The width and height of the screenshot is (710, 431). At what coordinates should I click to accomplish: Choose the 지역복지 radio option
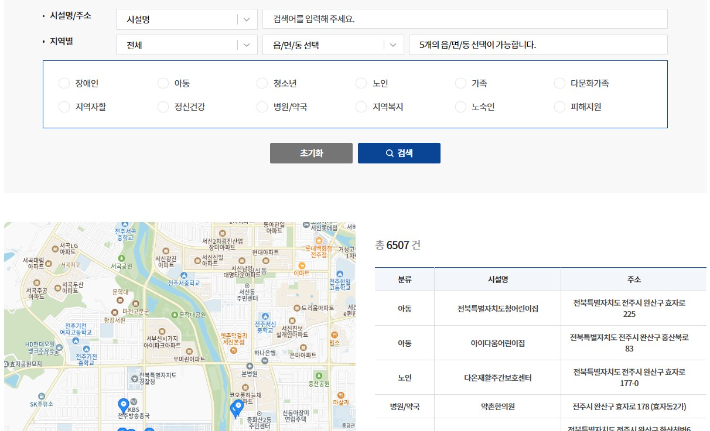point(361,107)
